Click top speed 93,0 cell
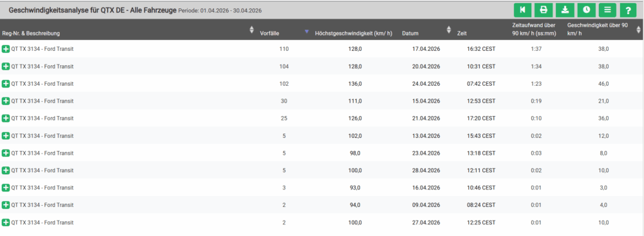Screen dimensions: 644x236 (355, 188)
